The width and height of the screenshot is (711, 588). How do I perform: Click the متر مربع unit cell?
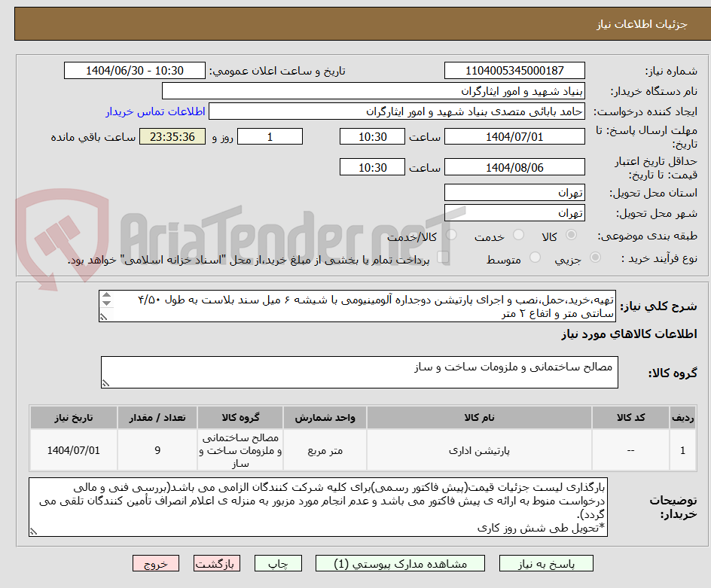tap(325, 450)
